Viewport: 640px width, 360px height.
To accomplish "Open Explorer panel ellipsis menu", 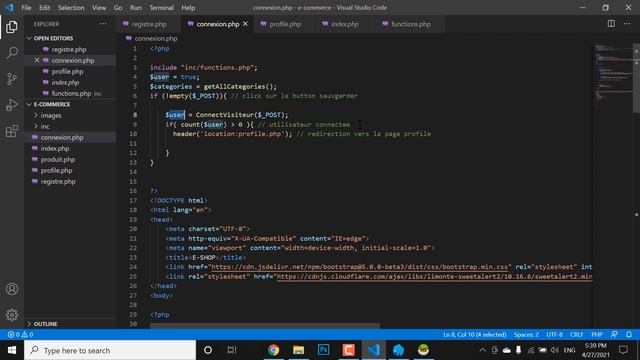I will point(103,24).
